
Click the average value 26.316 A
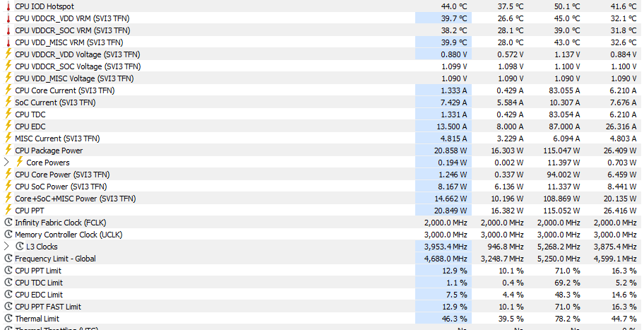pos(621,126)
